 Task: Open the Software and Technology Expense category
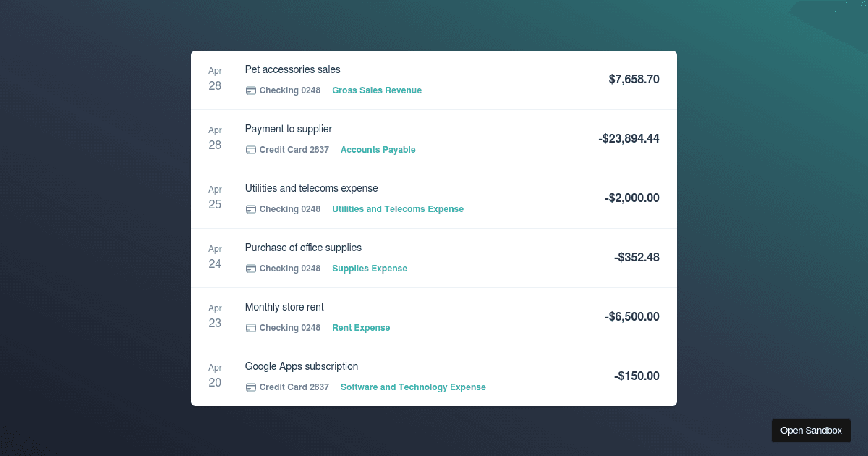[x=413, y=387]
